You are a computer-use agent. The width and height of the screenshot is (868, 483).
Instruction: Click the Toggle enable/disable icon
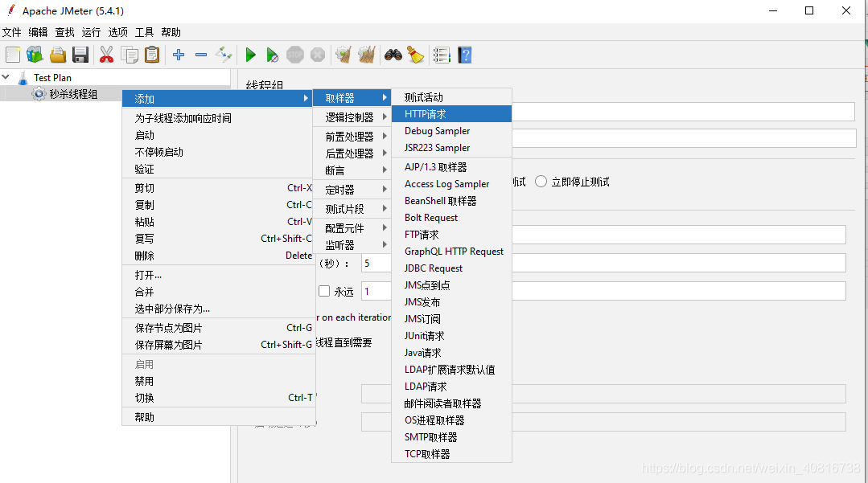pyautogui.click(x=224, y=55)
